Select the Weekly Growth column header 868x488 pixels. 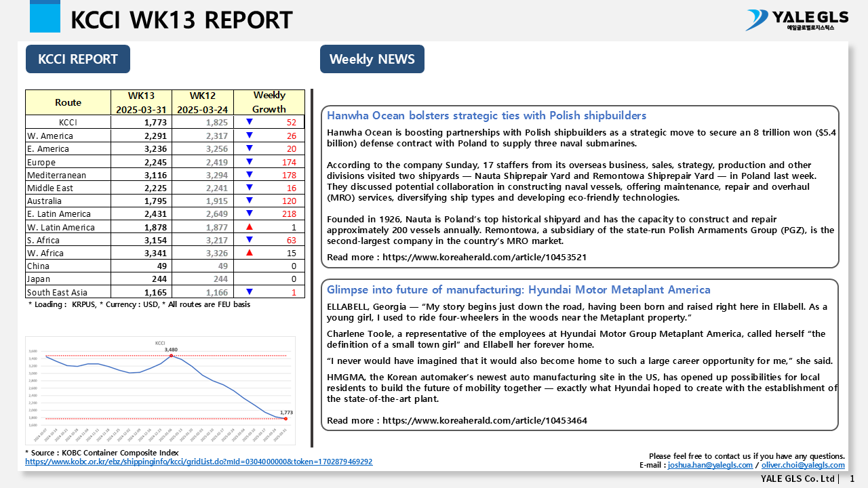269,102
